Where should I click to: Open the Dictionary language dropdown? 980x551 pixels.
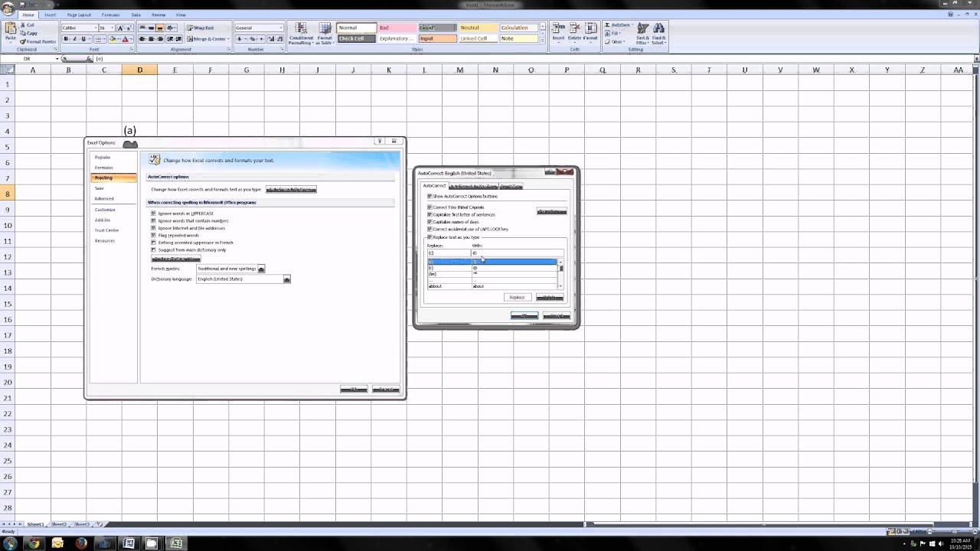coord(287,279)
